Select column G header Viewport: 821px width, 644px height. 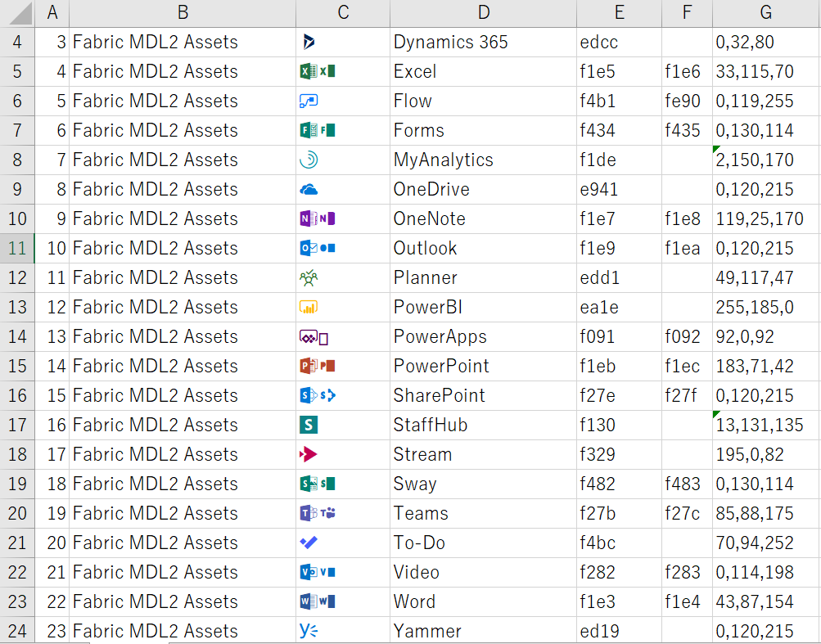pos(766,13)
